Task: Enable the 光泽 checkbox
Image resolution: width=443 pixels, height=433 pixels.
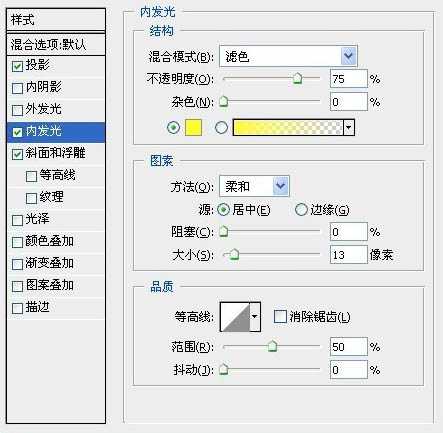Action: tap(17, 220)
